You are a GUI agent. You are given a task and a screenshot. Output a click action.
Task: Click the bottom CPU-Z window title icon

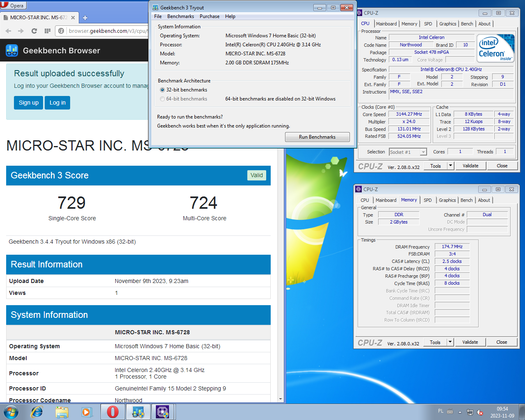[x=358, y=189]
